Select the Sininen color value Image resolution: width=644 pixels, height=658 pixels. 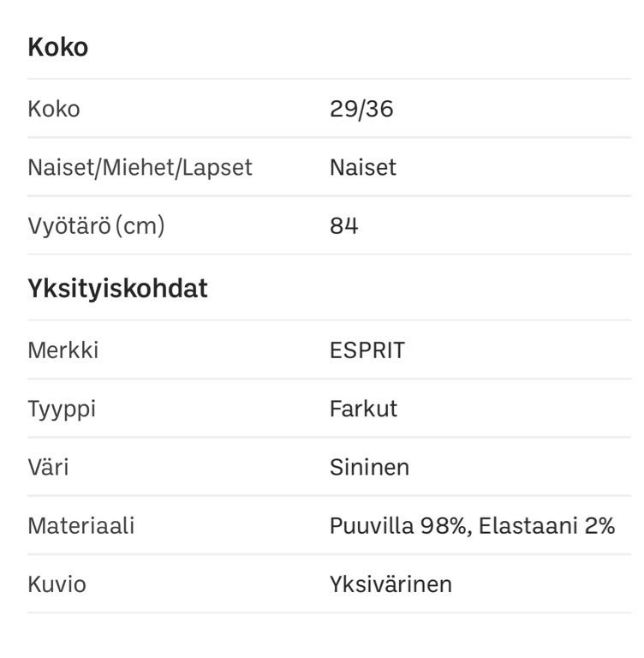pyautogui.click(x=369, y=467)
